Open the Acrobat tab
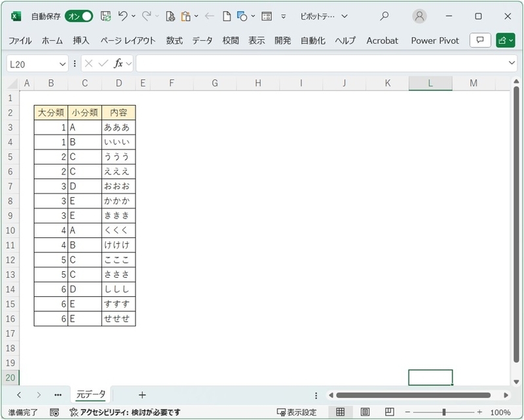The width and height of the screenshot is (524, 420). coord(383,41)
